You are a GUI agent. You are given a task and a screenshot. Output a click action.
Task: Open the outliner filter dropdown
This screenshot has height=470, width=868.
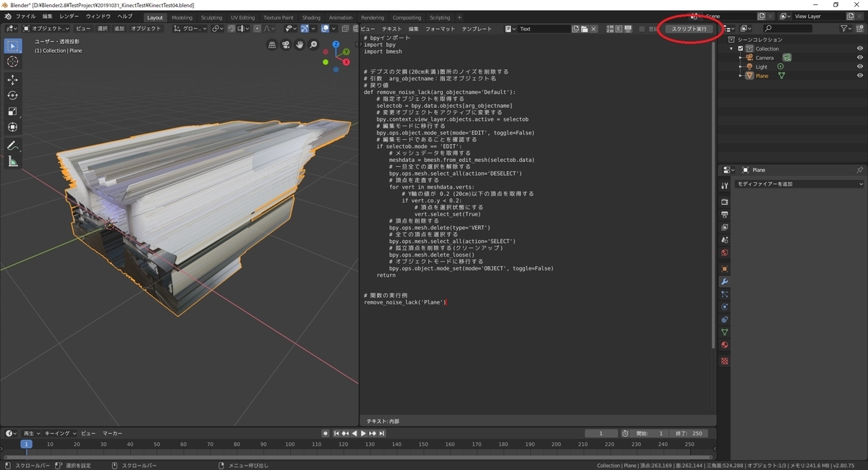846,29
